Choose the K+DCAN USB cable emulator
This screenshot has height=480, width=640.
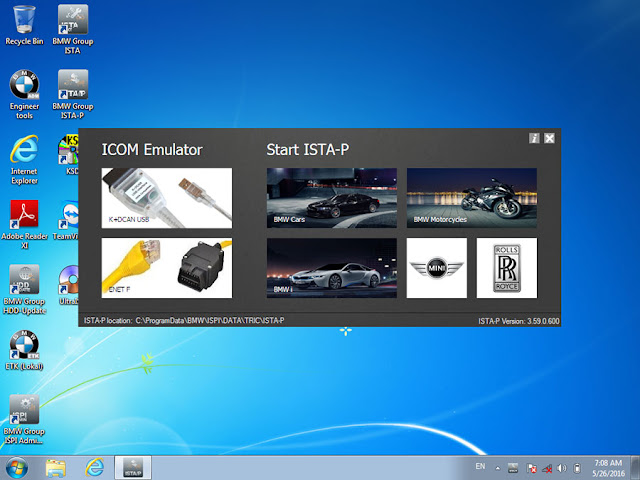pos(167,198)
